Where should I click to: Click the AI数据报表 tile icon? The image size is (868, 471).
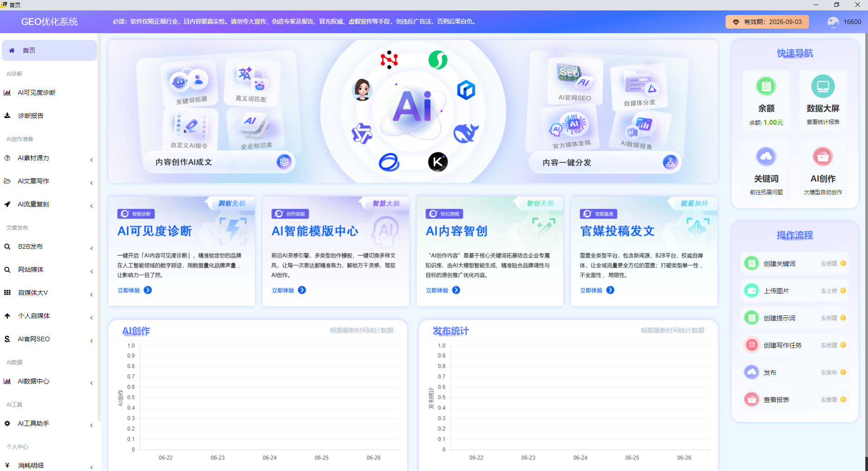640,126
